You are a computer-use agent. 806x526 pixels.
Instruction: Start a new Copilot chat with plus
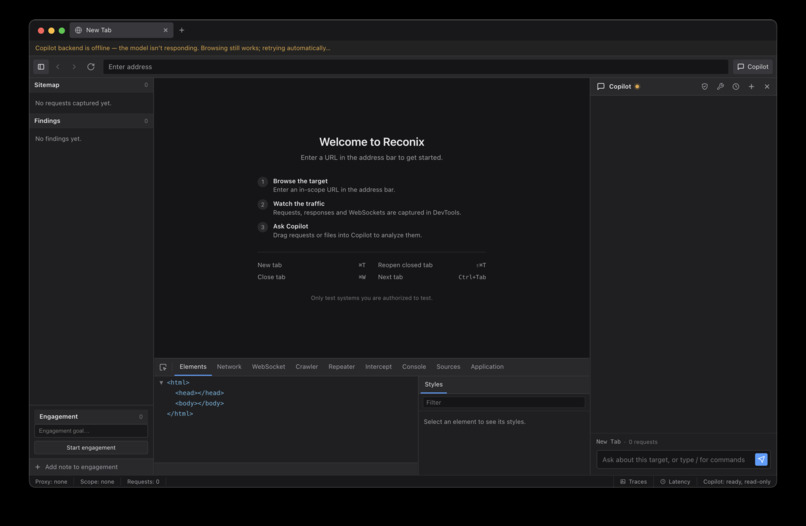click(751, 86)
